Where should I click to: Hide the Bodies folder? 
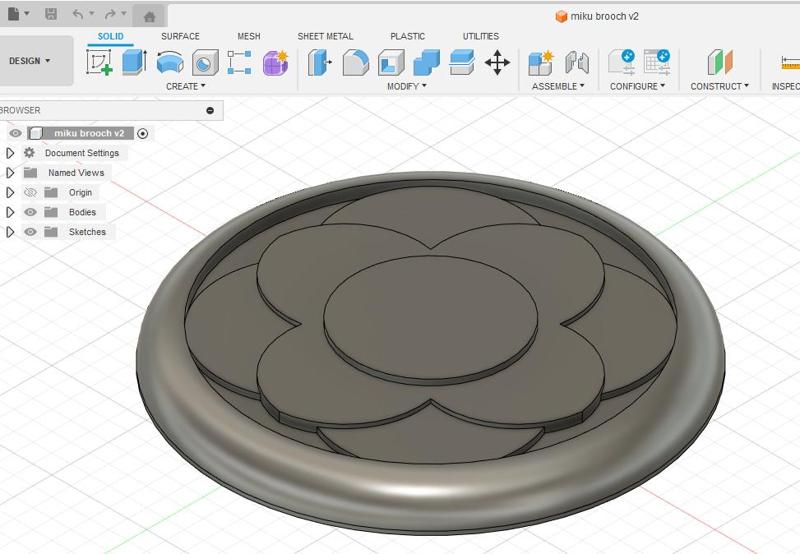(x=30, y=212)
